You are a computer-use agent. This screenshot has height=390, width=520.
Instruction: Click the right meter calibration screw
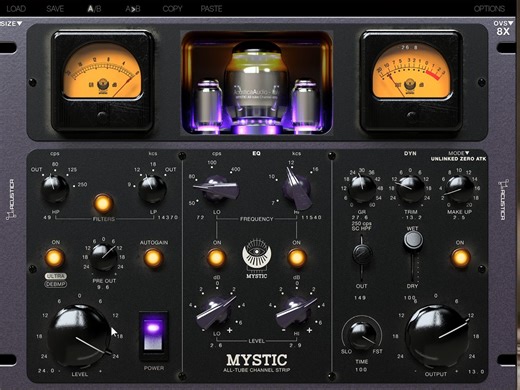pos(411,115)
